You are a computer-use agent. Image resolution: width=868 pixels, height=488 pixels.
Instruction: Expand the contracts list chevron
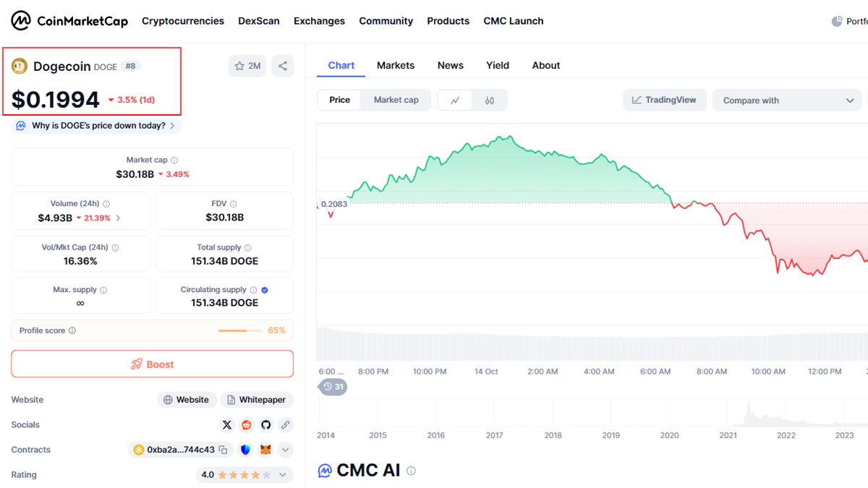tap(286, 450)
